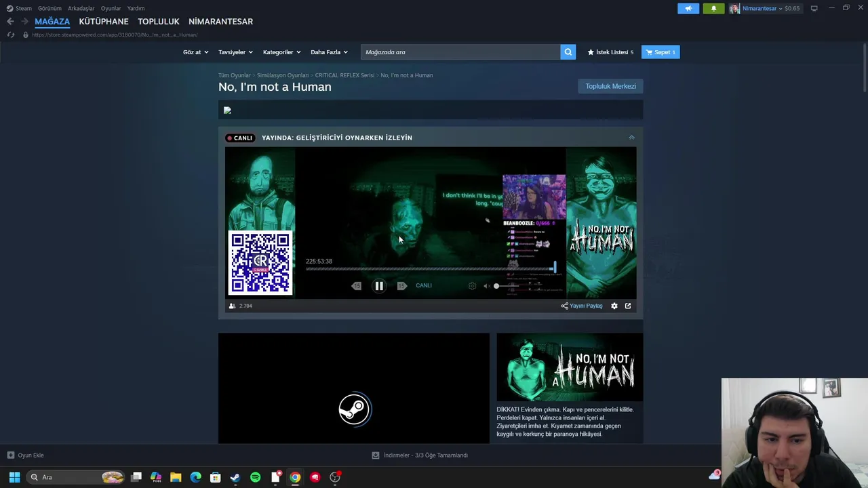Switch to MAĞAZA tab
868x488 pixels.
point(52,22)
